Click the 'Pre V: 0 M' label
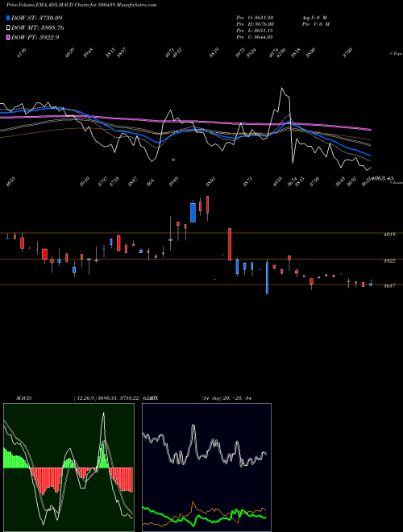 pos(315,24)
